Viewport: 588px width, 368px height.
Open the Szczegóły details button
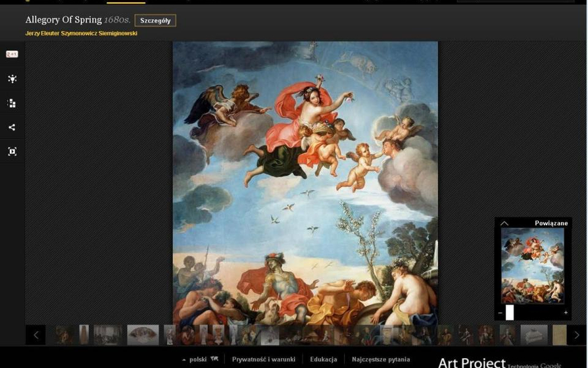coord(155,20)
